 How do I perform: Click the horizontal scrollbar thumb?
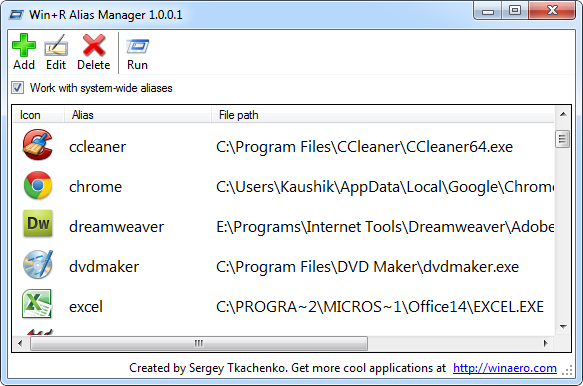pos(199,343)
